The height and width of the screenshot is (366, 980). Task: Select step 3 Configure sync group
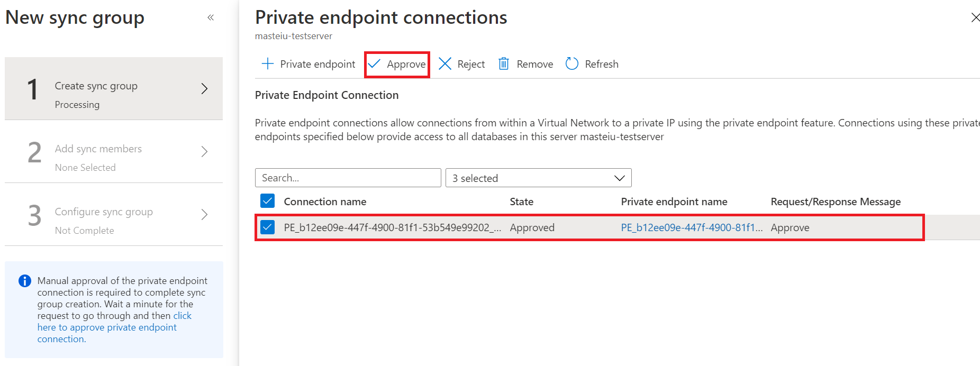click(x=104, y=212)
